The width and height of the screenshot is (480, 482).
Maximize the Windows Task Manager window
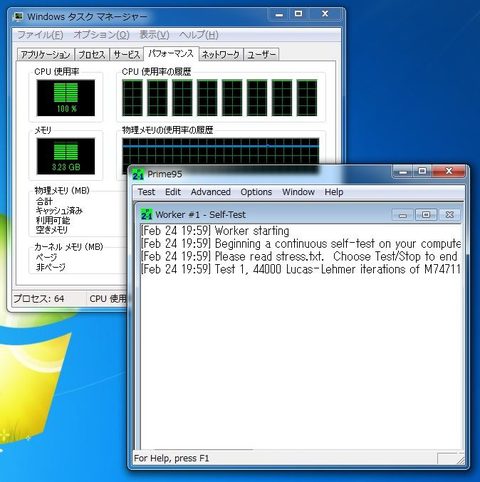pyautogui.click(x=298, y=14)
